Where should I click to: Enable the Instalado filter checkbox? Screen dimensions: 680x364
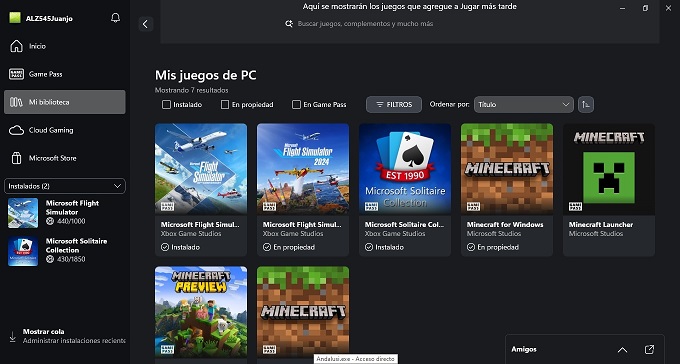pyautogui.click(x=166, y=105)
